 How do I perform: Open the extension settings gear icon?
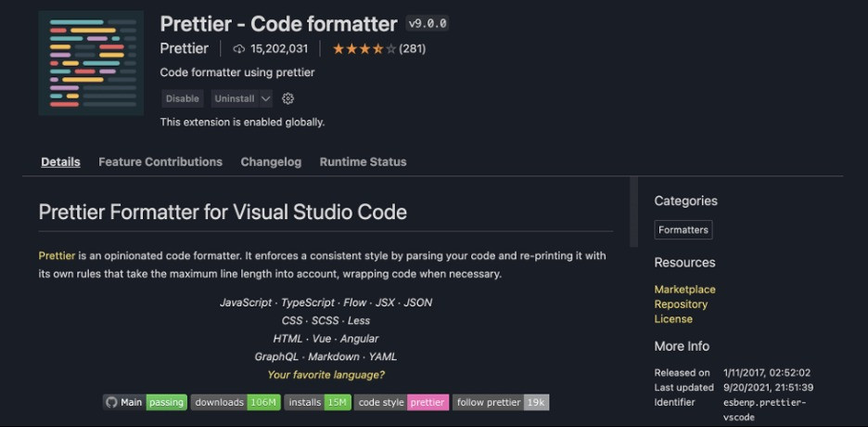pos(287,98)
